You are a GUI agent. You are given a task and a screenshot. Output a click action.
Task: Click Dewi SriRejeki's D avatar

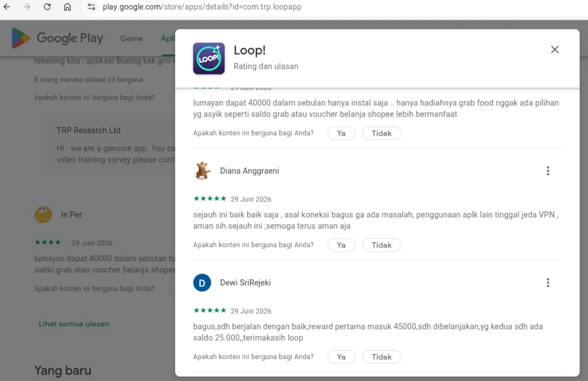point(202,283)
